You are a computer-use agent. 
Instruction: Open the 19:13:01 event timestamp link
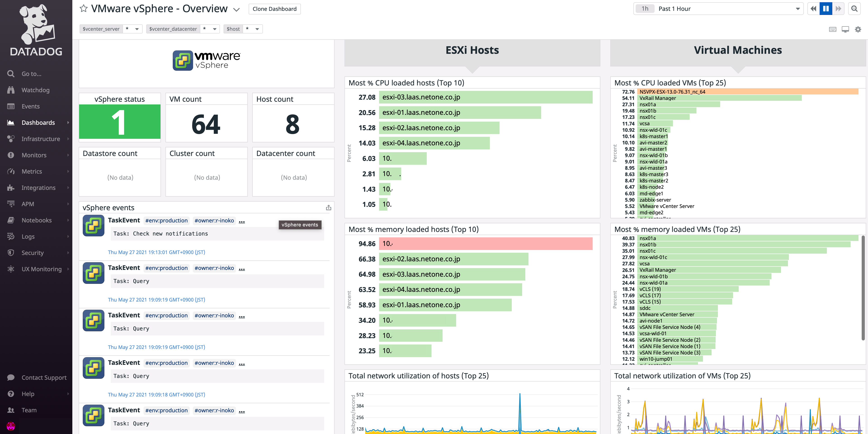[156, 252]
